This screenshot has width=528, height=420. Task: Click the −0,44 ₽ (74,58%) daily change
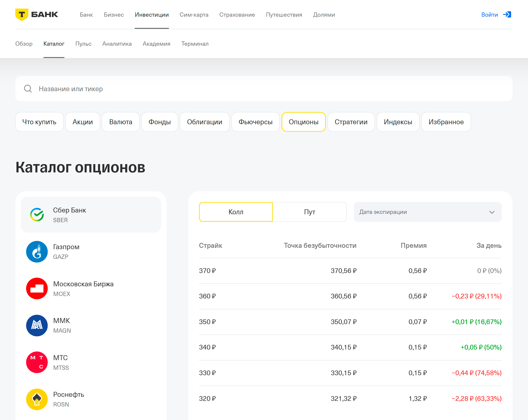click(476, 373)
